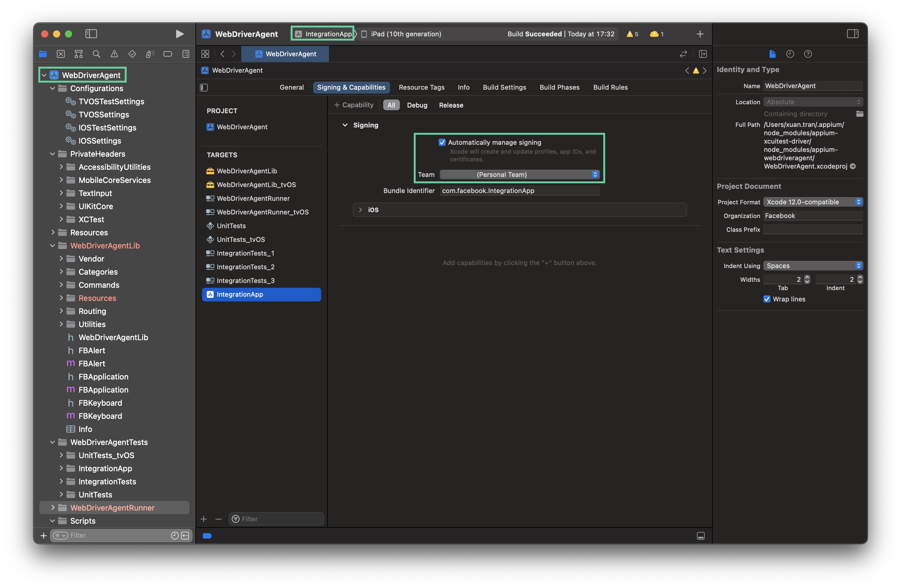901x588 pixels.
Task: Open the Team dropdown menu
Action: 519,175
